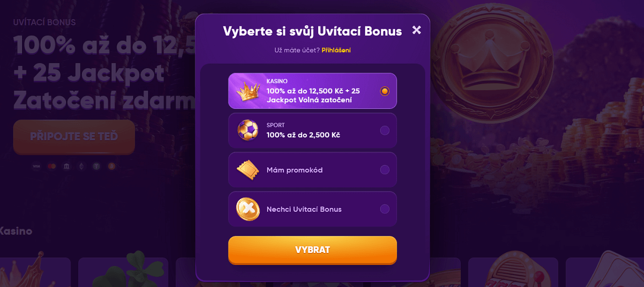Screen dimensions: 644x287
Task: Click the orange VYBRAT button
Action: tap(313, 250)
